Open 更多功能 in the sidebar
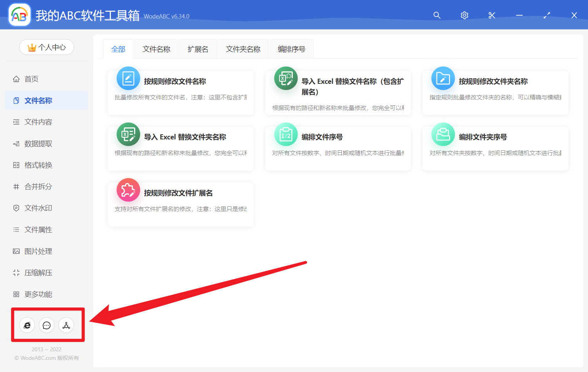 click(x=38, y=294)
